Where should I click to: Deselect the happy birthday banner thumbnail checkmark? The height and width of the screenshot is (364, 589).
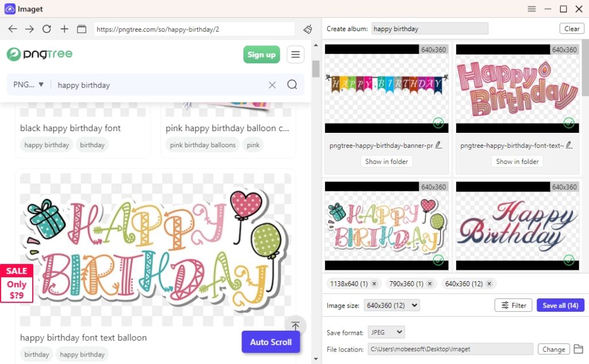click(x=438, y=122)
